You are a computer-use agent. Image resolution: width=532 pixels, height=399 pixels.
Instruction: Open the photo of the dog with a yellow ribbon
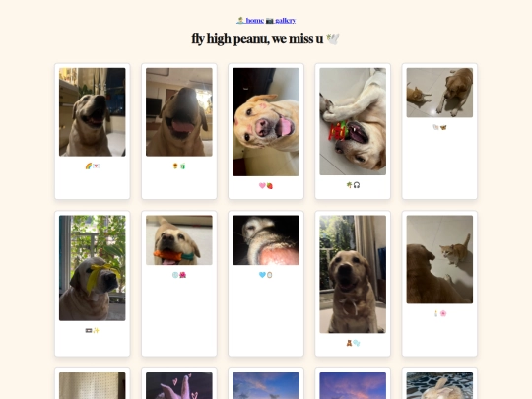pyautogui.click(x=93, y=268)
